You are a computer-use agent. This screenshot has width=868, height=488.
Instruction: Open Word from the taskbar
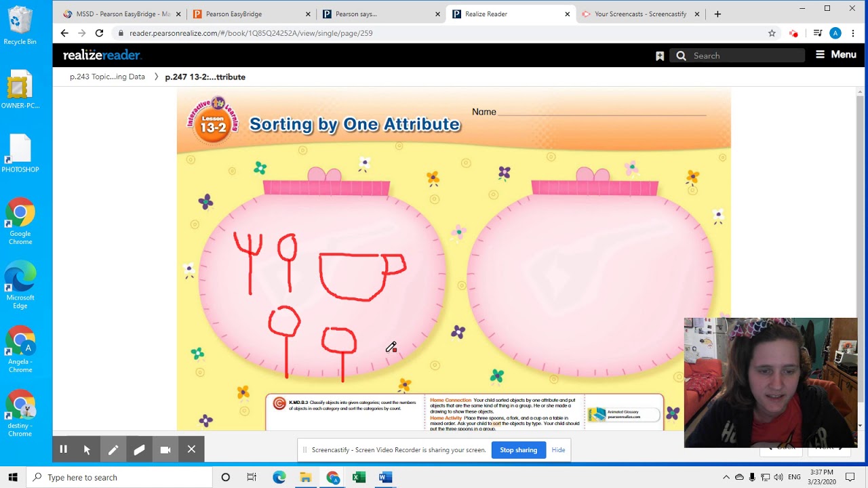click(385, 477)
